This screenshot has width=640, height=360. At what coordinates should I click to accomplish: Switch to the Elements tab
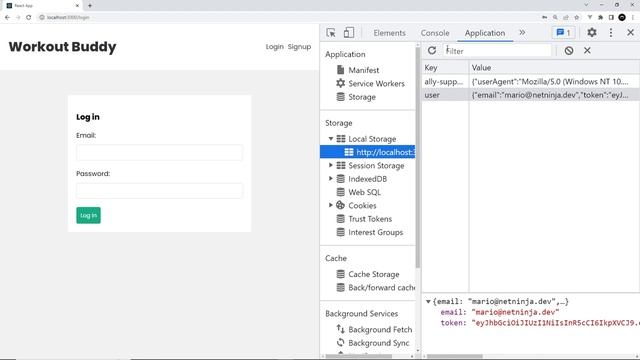pos(389,33)
